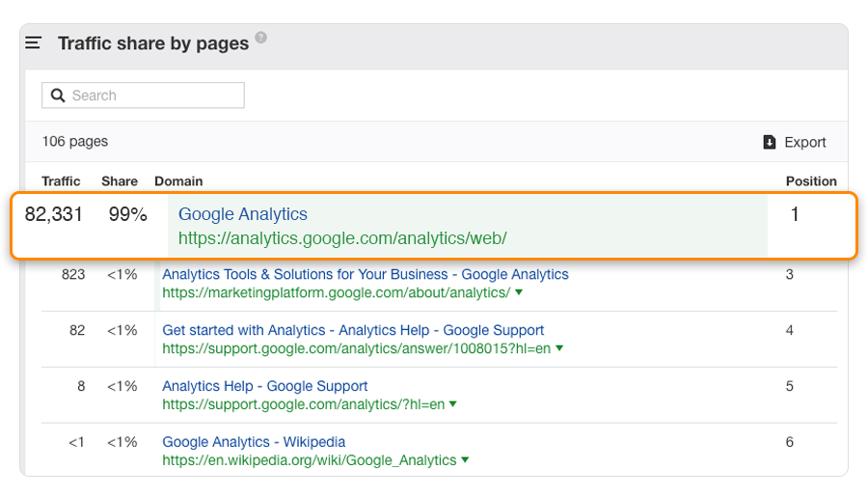
Task: Open Analytics Tools & Solutions link
Action: click(x=366, y=275)
